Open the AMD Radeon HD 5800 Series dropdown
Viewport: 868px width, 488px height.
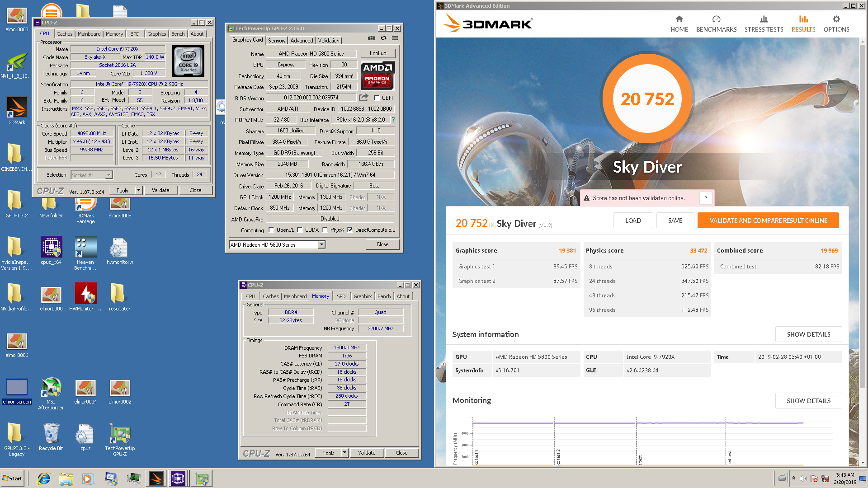321,244
